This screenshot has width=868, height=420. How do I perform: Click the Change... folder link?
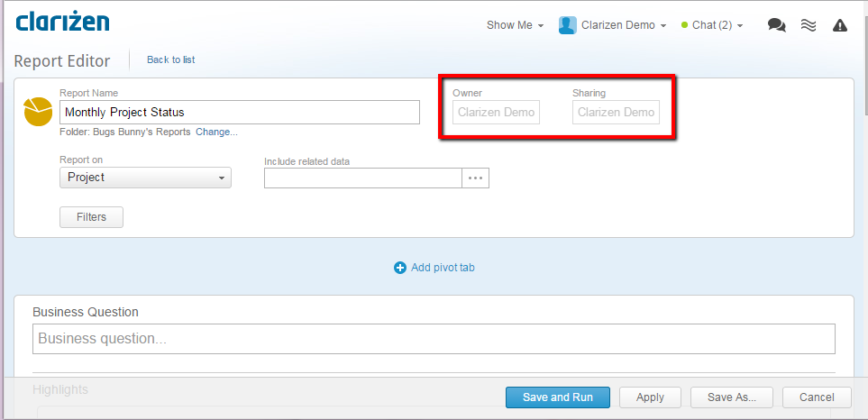pyautogui.click(x=216, y=132)
